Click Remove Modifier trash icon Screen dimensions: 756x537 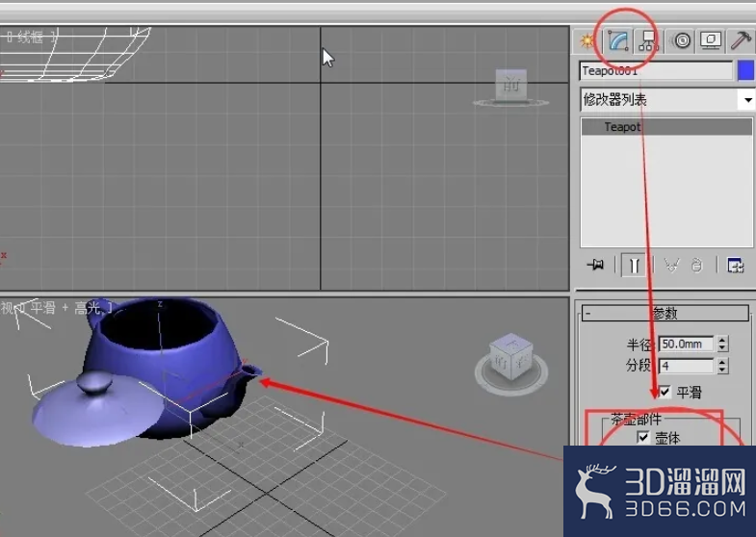click(x=696, y=266)
